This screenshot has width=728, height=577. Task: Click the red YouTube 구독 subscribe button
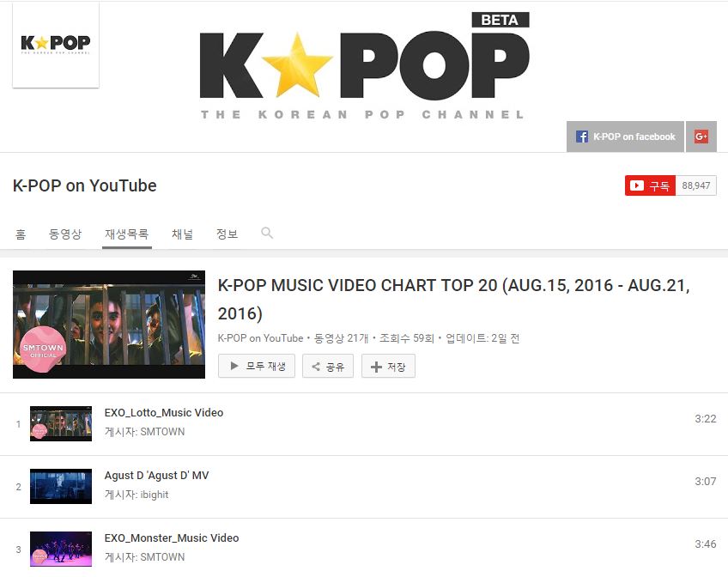point(650,185)
